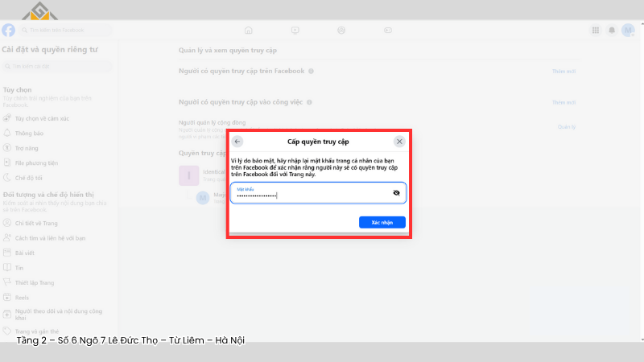Screen dimensions: 644x362
Task: Click the Facebook logo icon
Action: (8, 31)
